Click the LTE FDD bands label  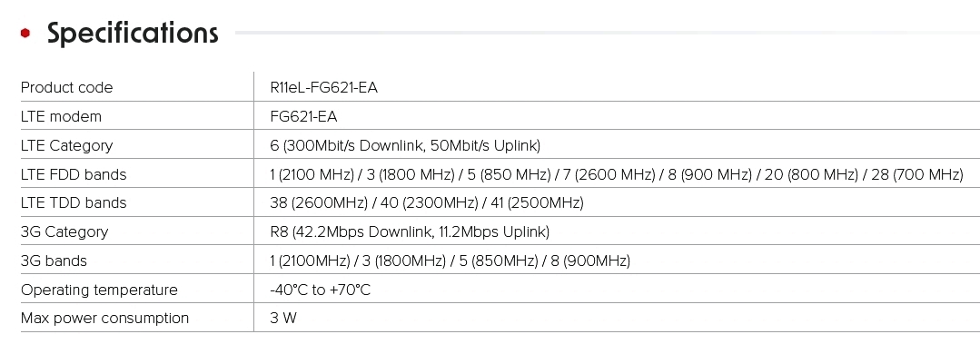click(x=74, y=175)
